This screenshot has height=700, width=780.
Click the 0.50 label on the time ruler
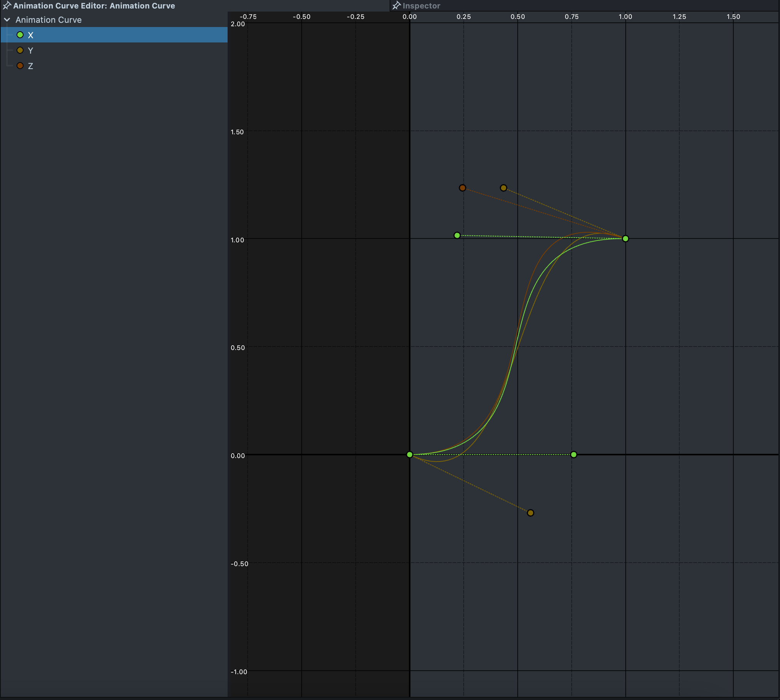(x=517, y=17)
